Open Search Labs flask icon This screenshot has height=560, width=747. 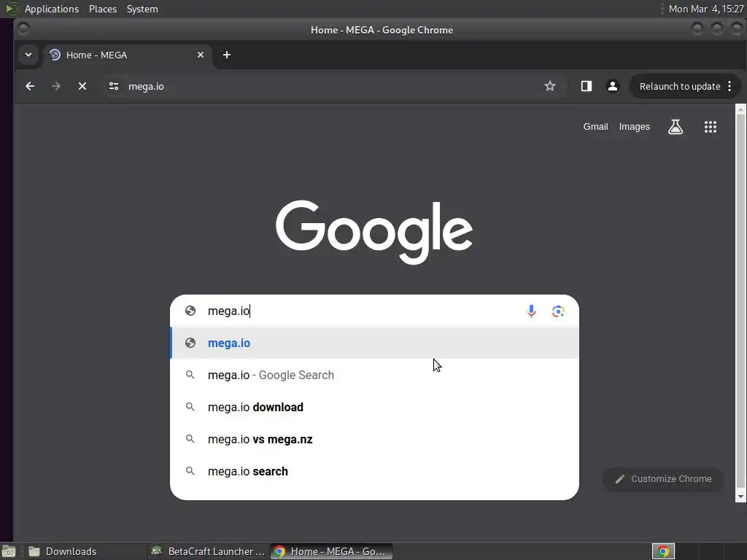pos(676,127)
